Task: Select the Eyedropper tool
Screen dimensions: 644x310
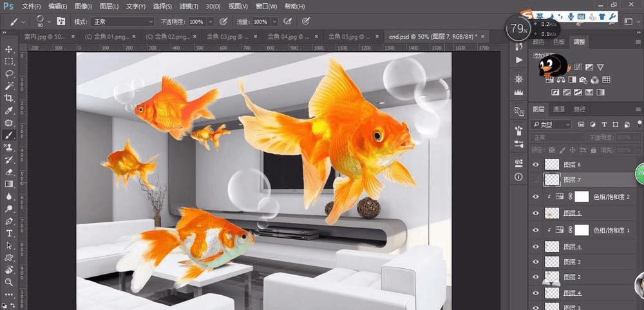Action: 9,110
